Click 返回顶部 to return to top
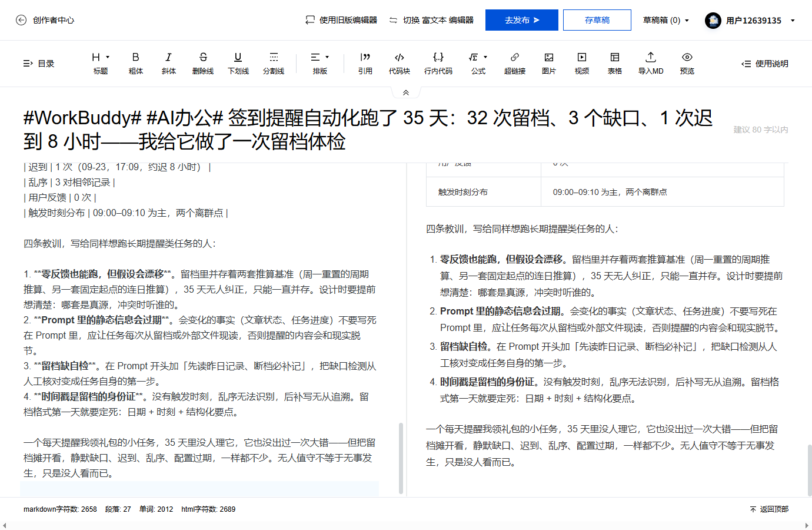 click(x=769, y=509)
